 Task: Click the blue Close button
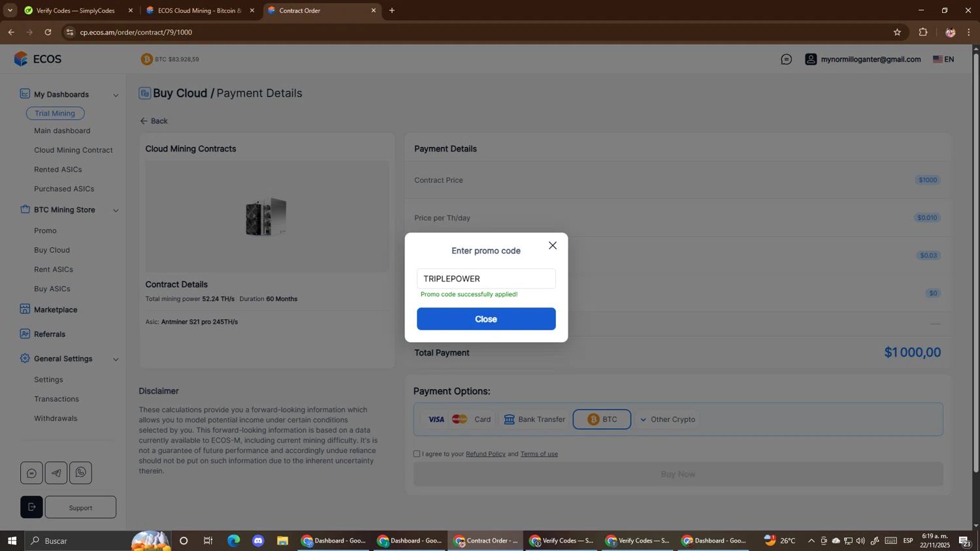(x=486, y=319)
